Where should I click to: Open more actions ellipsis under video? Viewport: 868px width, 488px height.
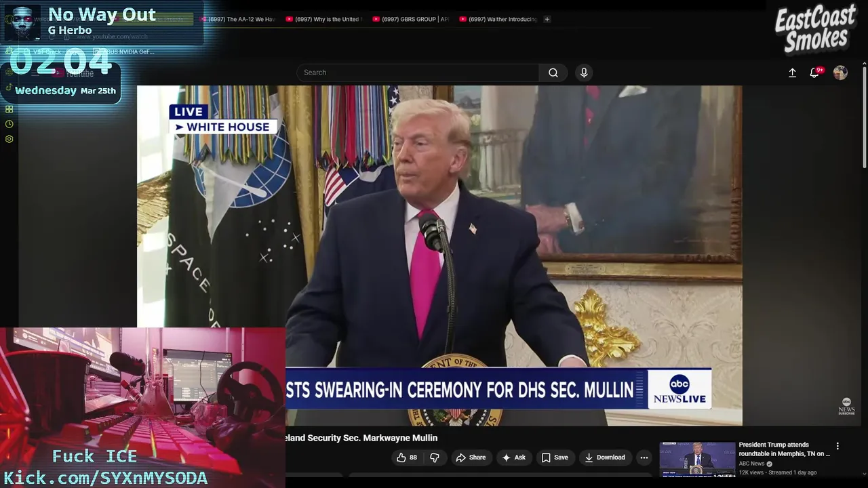click(x=644, y=457)
